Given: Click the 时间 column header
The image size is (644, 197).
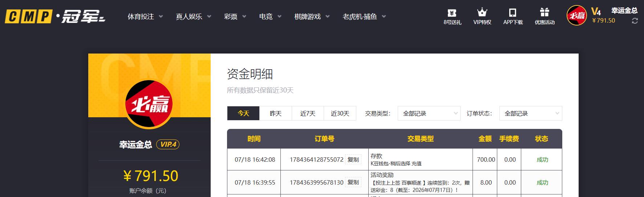Looking at the screenshot, I should pos(254,139).
